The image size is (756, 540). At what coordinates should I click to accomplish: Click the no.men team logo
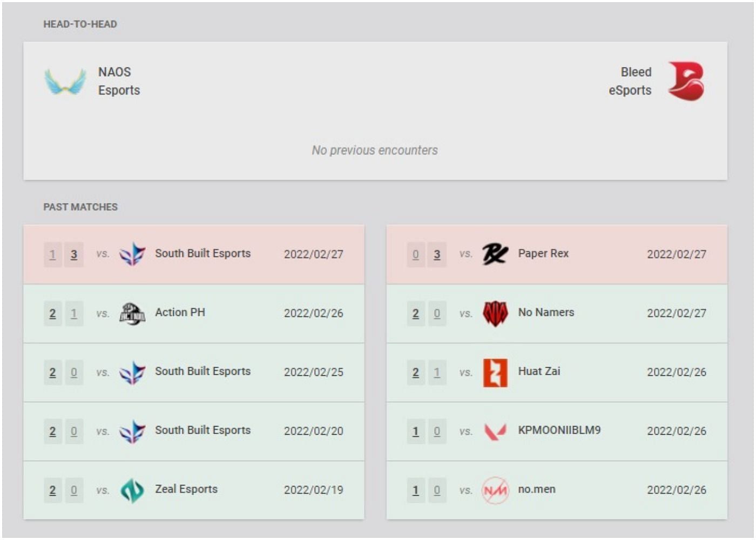tap(495, 490)
